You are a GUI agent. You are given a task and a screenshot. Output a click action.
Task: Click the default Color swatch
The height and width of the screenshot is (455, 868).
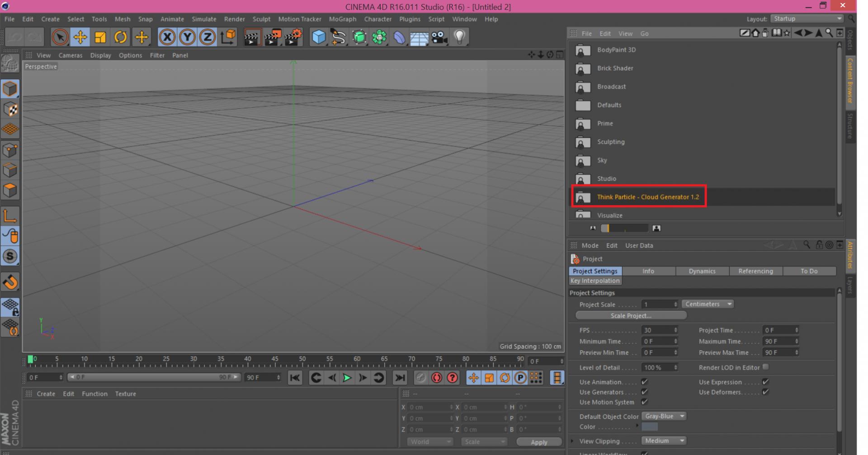point(649,427)
